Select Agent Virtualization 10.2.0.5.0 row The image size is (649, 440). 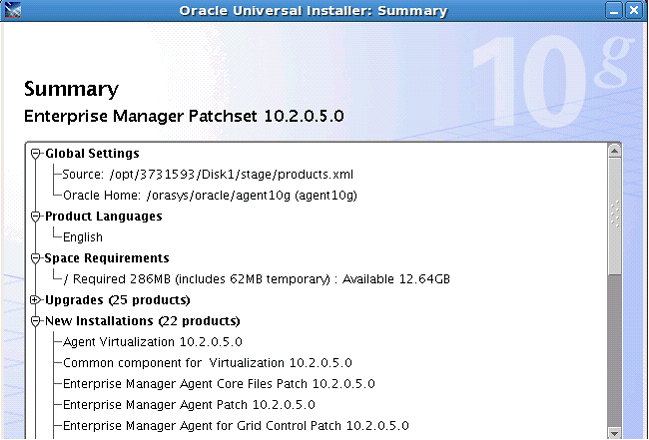152,342
